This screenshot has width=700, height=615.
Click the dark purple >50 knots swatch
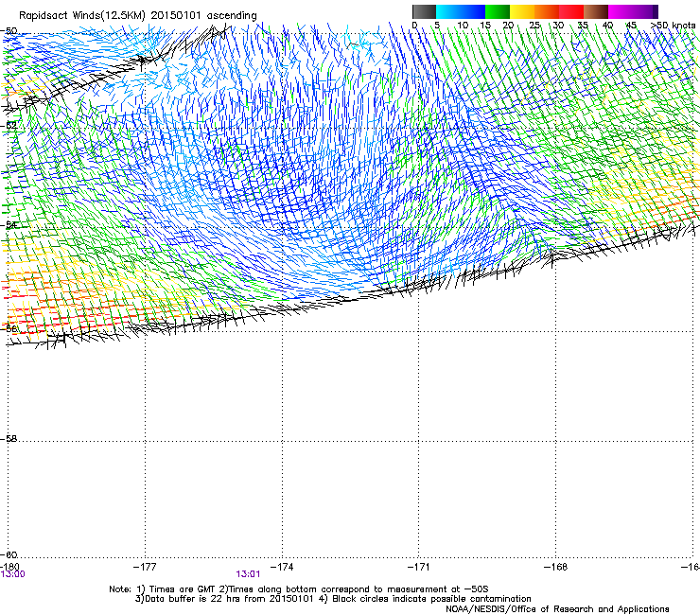click(x=656, y=11)
